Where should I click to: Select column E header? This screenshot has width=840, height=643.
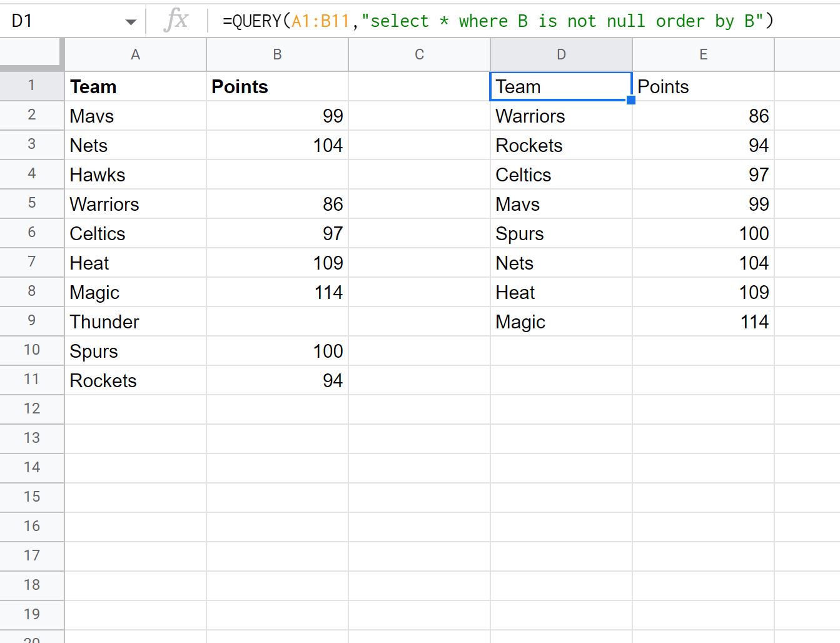pyautogui.click(x=703, y=54)
